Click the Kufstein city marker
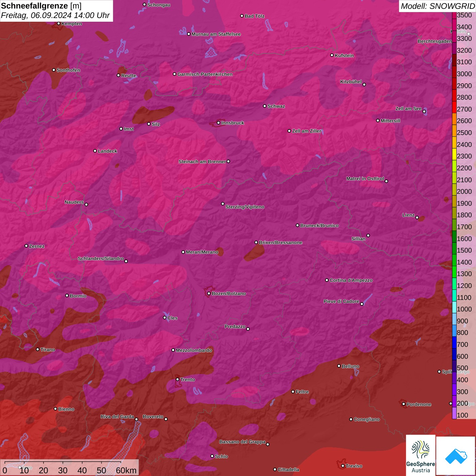The width and height of the screenshot is (476, 476). click(332, 55)
